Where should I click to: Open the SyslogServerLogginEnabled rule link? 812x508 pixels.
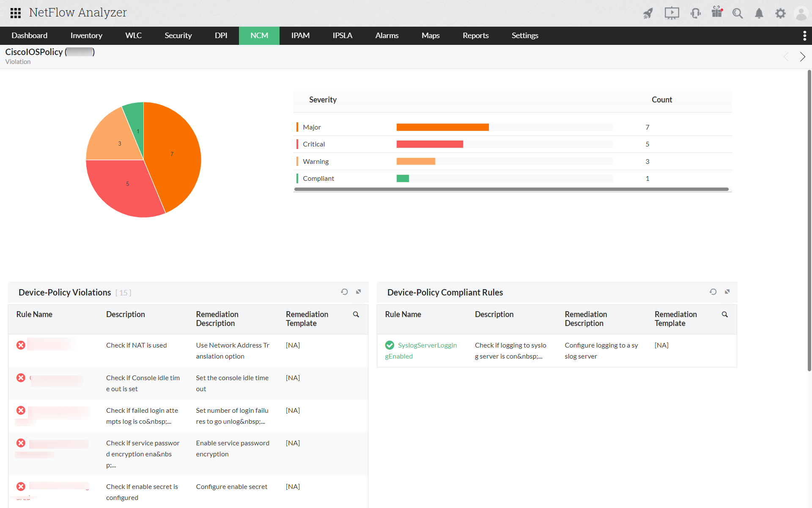tap(427, 345)
